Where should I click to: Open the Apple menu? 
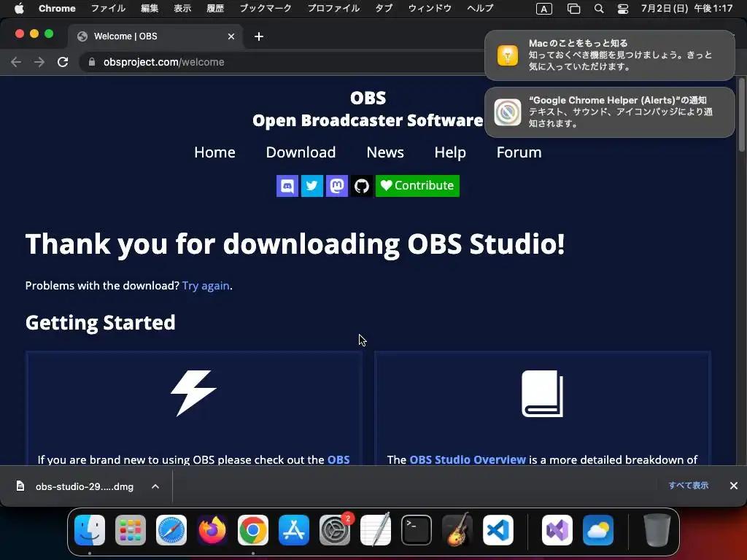(x=19, y=8)
